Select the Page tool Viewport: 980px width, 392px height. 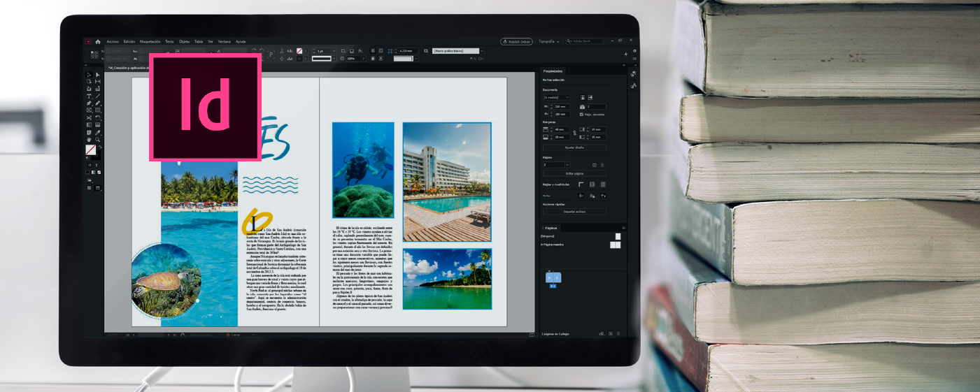tap(89, 82)
